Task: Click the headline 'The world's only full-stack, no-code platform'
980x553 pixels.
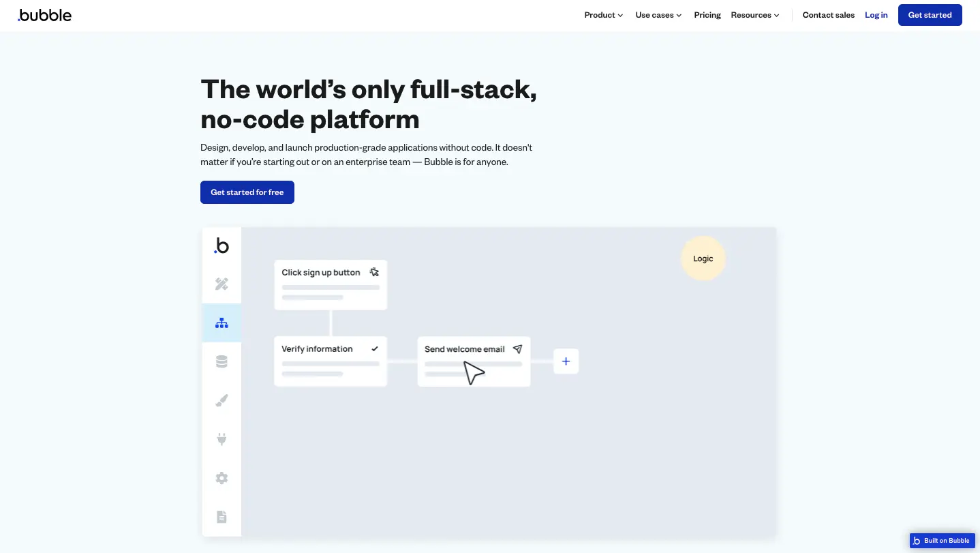Action: (369, 104)
